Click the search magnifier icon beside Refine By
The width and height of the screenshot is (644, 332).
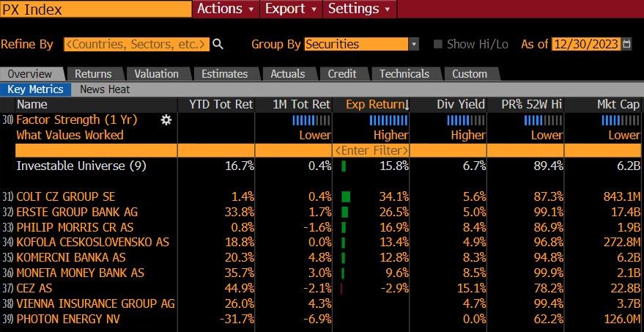tap(218, 44)
